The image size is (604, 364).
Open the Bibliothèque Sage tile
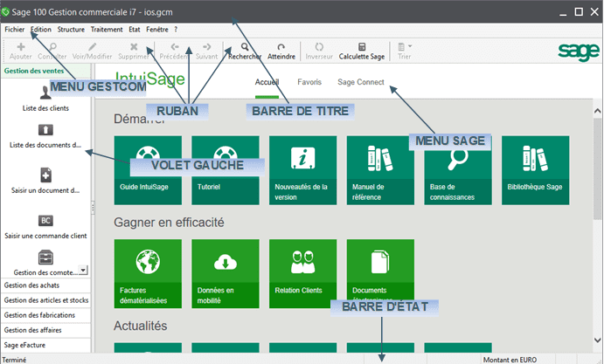pos(536,170)
